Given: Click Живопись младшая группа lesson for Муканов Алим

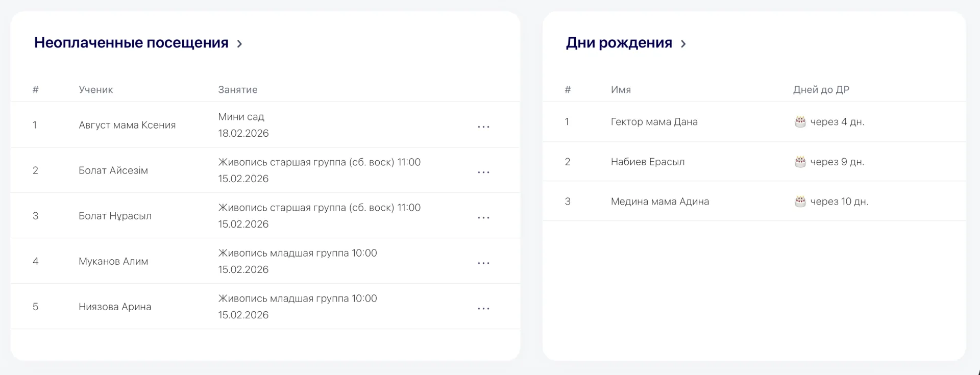Looking at the screenshot, I should (x=298, y=253).
